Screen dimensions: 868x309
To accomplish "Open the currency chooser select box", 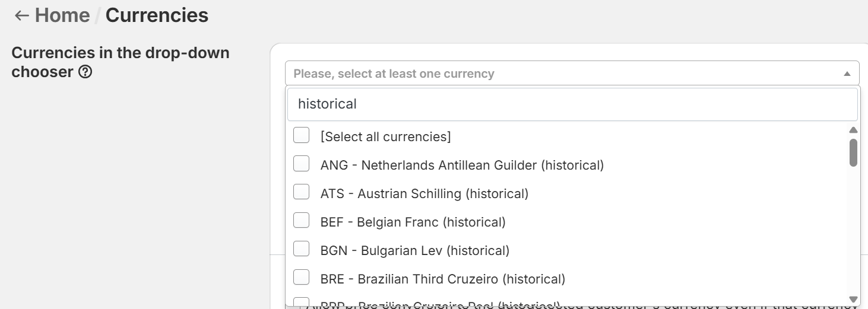I will 564,74.
